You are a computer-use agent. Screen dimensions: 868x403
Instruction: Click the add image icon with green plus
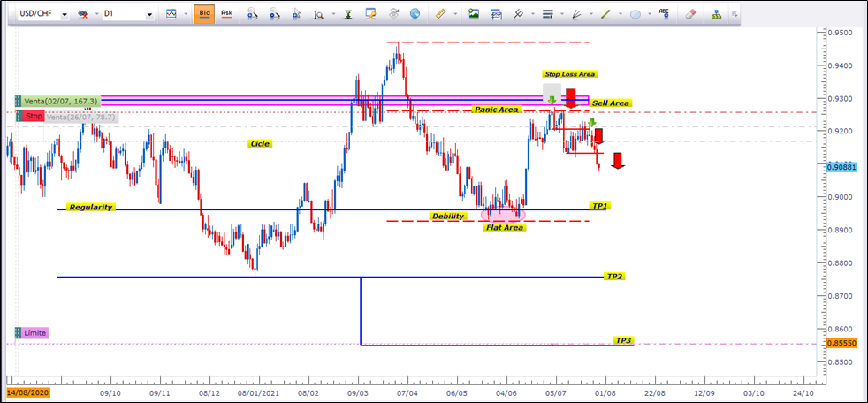[473, 15]
